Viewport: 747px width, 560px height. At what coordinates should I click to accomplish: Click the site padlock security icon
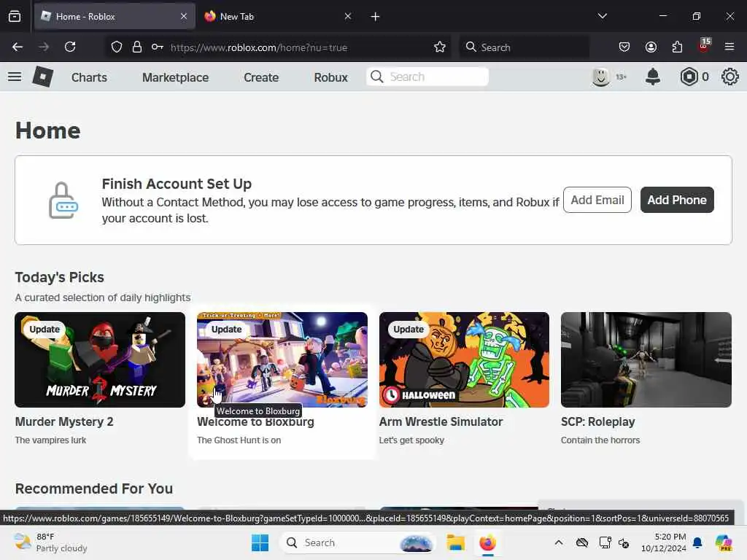click(137, 47)
